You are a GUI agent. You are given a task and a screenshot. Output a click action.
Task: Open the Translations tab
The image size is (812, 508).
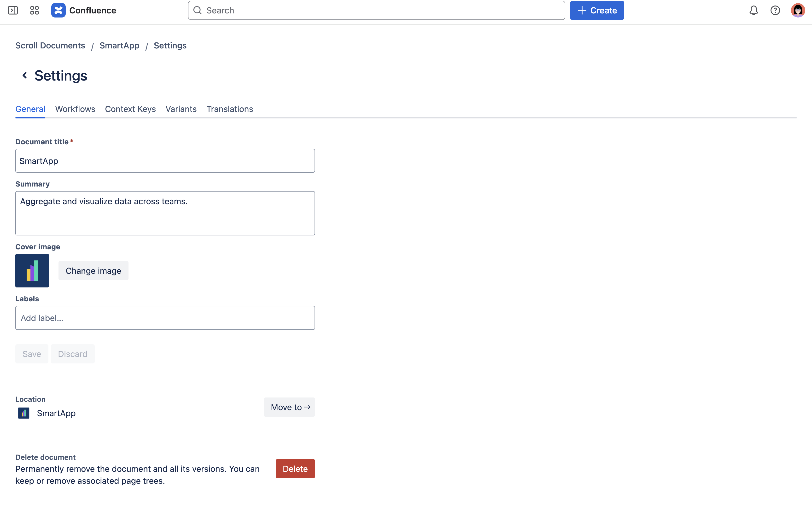pyautogui.click(x=229, y=109)
